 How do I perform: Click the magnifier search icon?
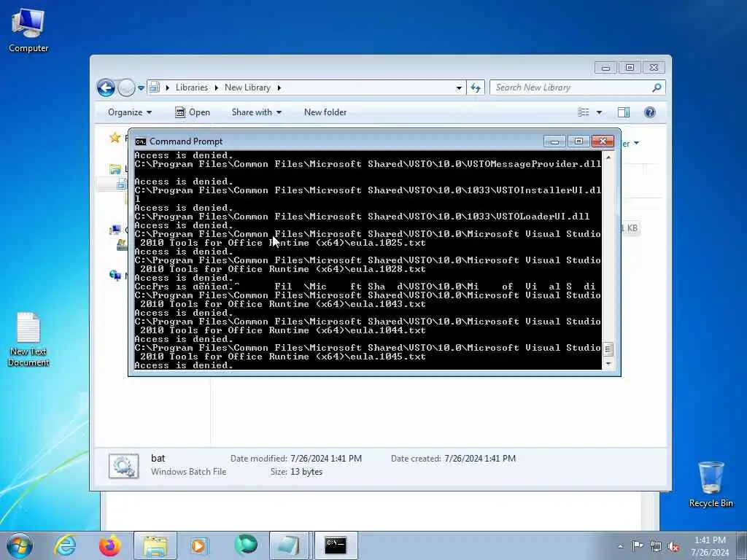coord(657,87)
